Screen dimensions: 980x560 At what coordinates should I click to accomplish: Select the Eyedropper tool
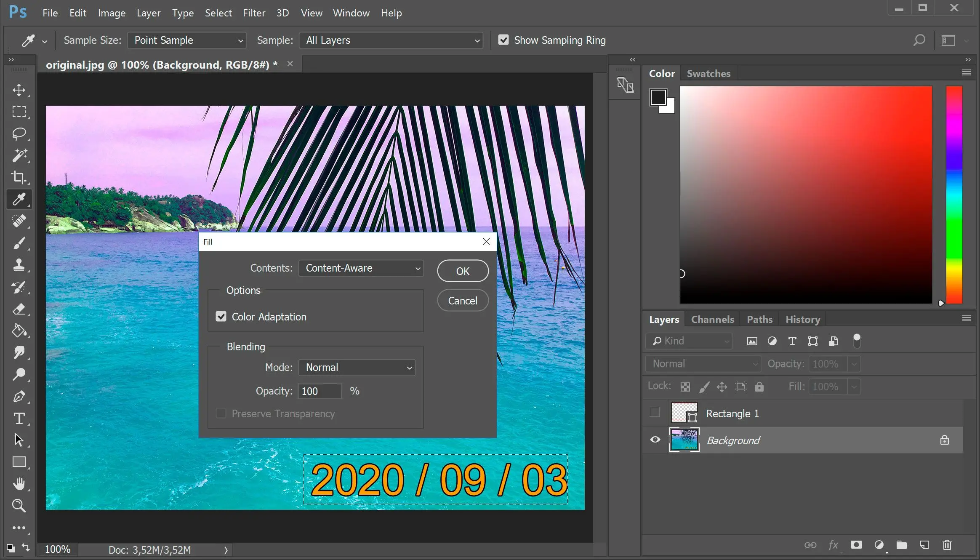19,199
